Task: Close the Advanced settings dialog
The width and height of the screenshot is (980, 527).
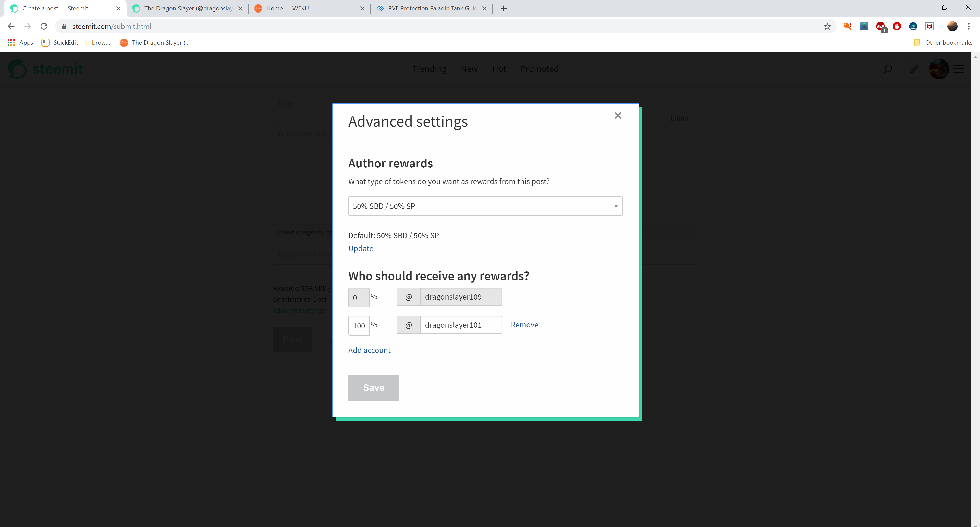Action: 618,116
